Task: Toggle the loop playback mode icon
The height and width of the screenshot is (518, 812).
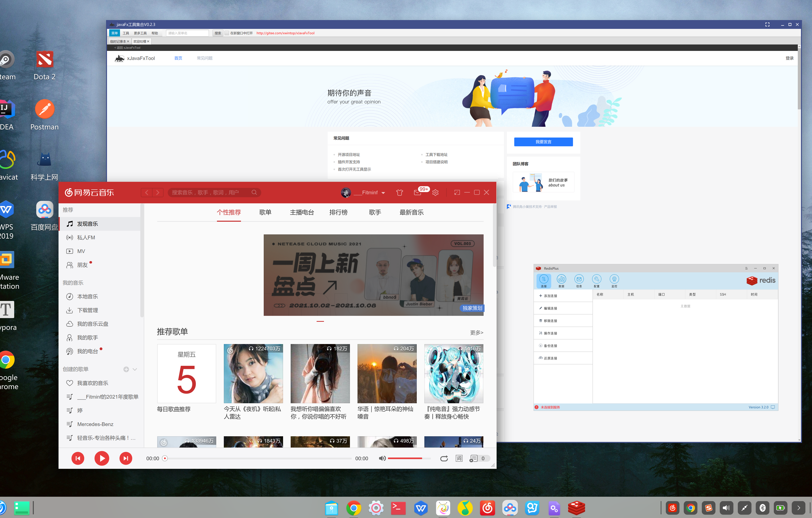Action: click(444, 458)
